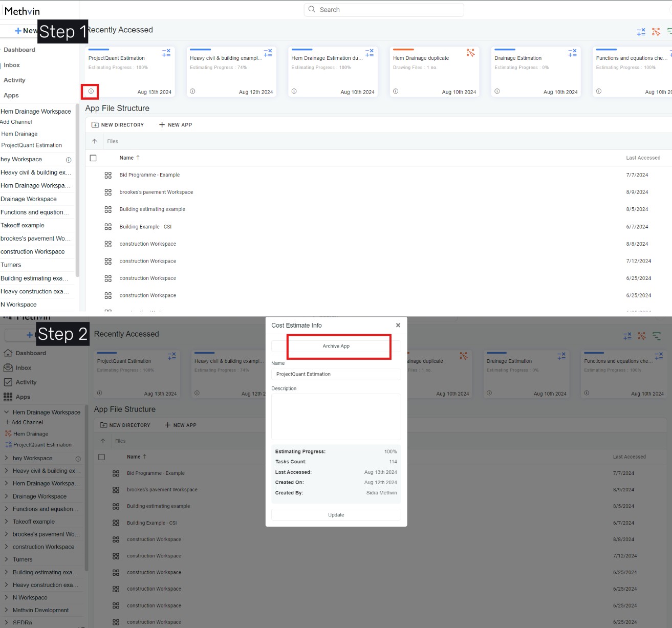Screen dimensions: 672x628
Task: Open ProjectQuant Estimation in Step 2 sidebar tree
Action: pos(42,445)
